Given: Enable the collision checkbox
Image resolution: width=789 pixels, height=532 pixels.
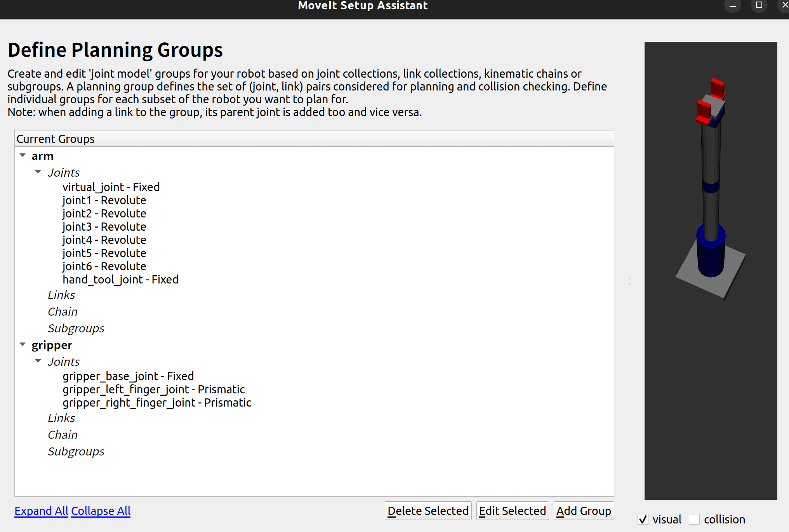Looking at the screenshot, I should 694,519.
